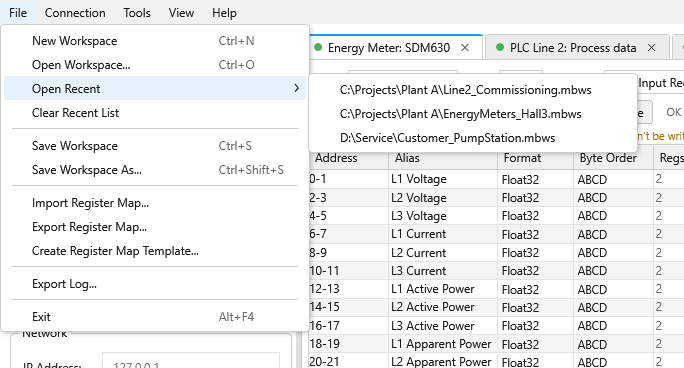684x368 pixels.
Task: Click ABCD byte order in L3 Active Power row
Action: pos(614,326)
